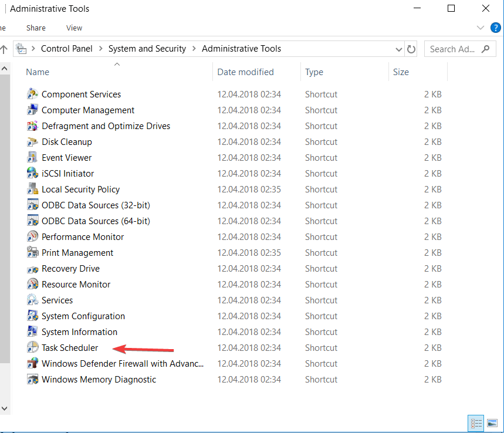Select the Disk Cleanup shortcut icon

pyautogui.click(x=32, y=141)
